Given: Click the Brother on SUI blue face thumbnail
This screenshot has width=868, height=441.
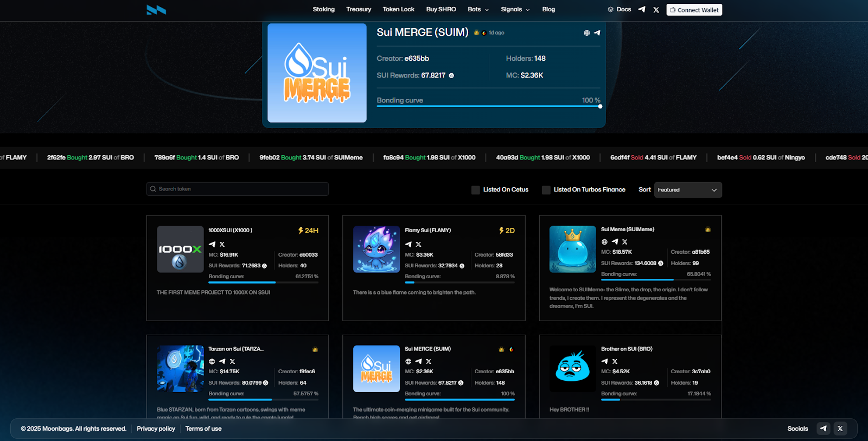Looking at the screenshot, I should click(x=573, y=369).
